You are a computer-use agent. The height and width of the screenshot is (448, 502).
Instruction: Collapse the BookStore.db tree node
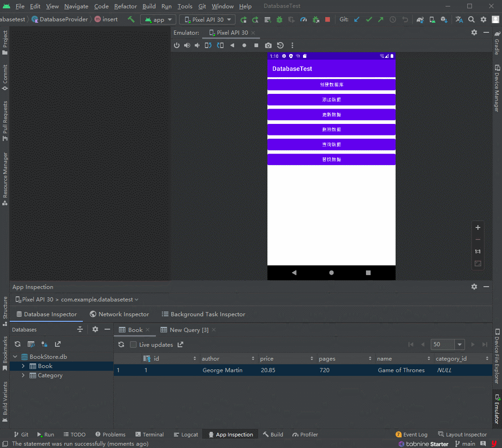15,357
